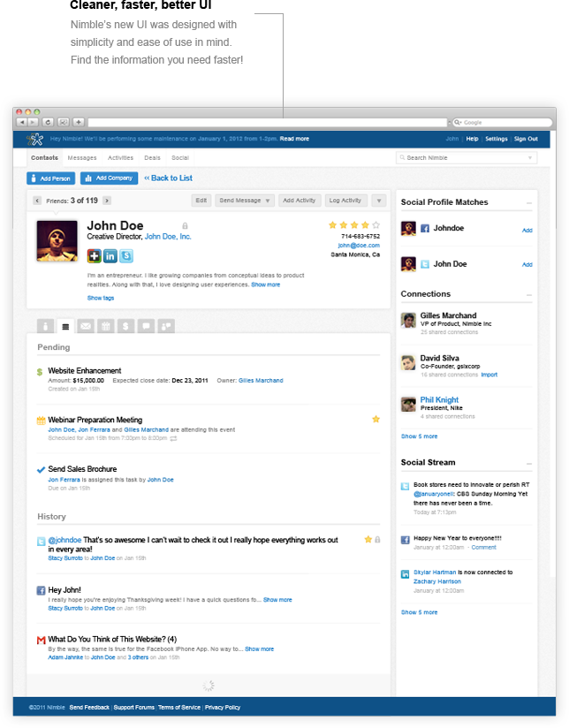Click the calendar icon beside Webinar Preparation Meeting
The image size is (569, 728).
(x=41, y=421)
